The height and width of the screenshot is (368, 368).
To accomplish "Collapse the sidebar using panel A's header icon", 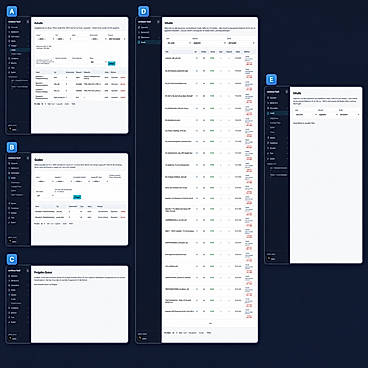I will (x=27, y=22).
